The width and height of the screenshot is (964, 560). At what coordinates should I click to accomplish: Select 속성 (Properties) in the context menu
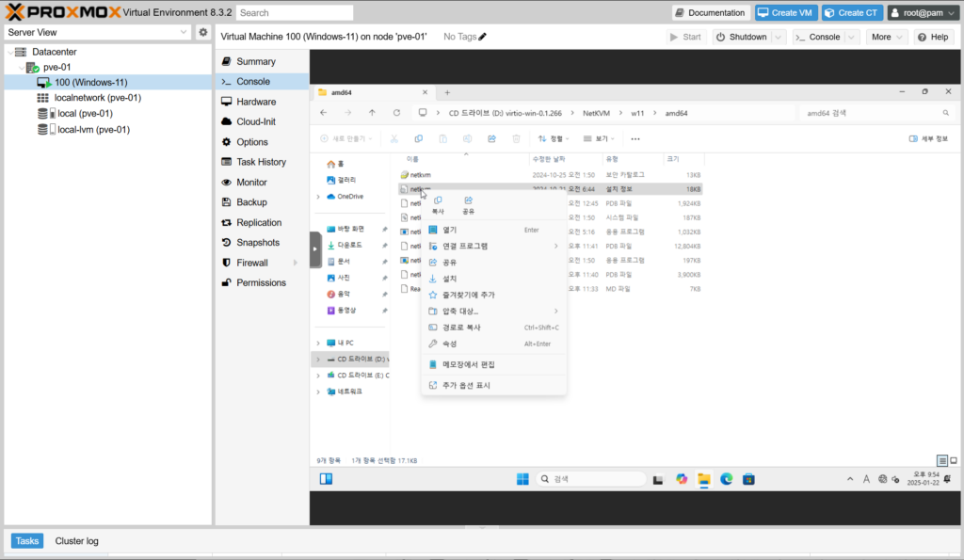pos(449,344)
